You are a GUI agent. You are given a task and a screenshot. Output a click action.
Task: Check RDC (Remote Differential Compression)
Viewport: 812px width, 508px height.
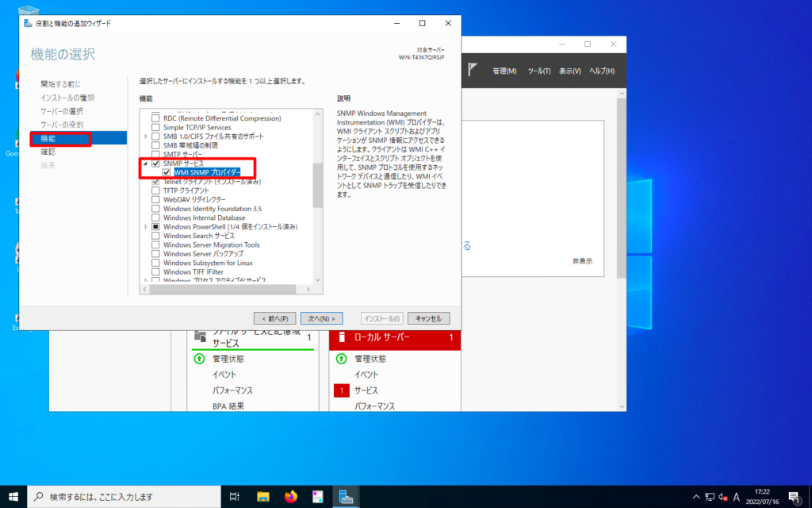[x=155, y=118]
